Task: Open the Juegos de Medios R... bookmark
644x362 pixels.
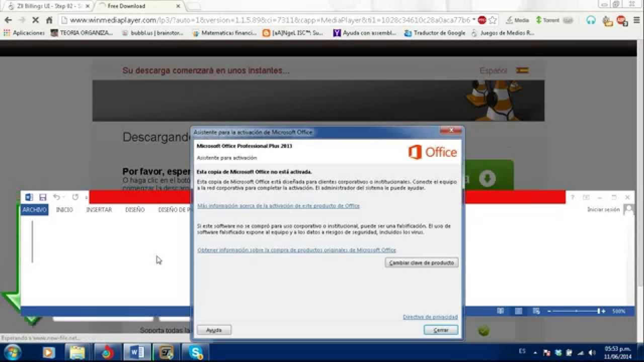Action: (503, 33)
